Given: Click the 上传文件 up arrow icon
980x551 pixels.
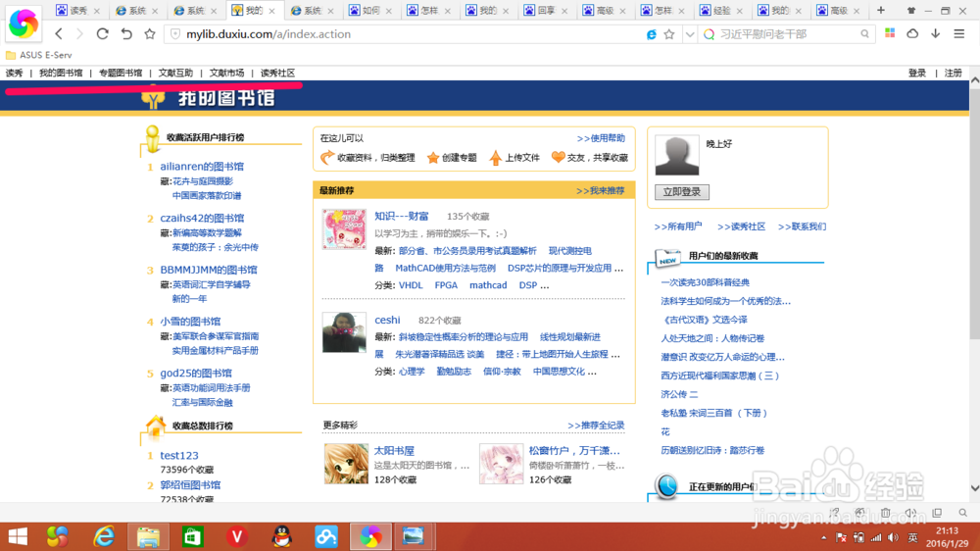Looking at the screenshot, I should tap(495, 158).
